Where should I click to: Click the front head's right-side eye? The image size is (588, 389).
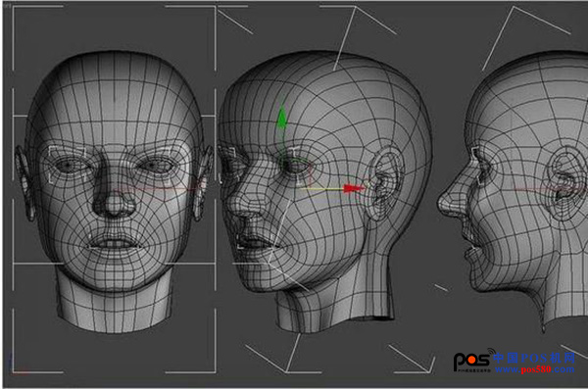(x=155, y=165)
